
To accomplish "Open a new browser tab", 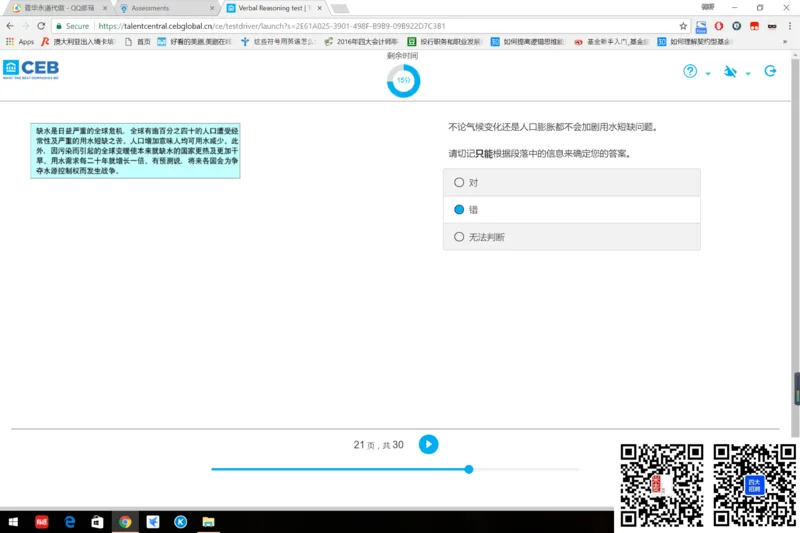I will [340, 8].
